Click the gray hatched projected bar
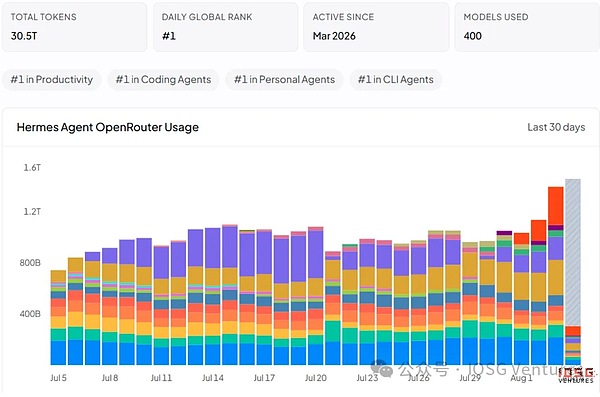Screen dimensions: 600x397 (573, 253)
